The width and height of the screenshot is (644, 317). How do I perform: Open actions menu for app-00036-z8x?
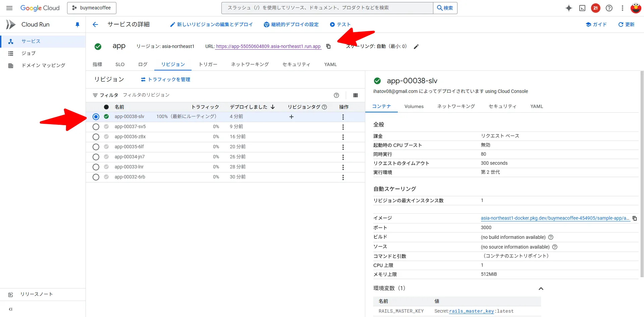(x=343, y=137)
